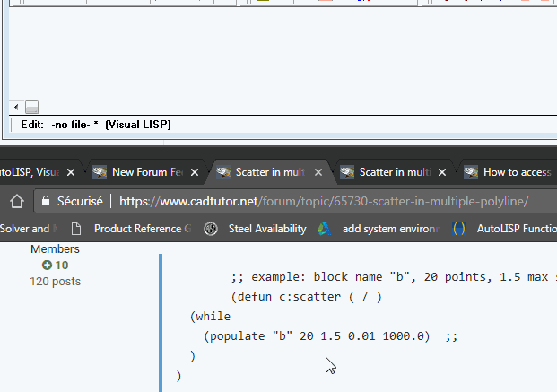Click the (while code line

tap(210, 317)
